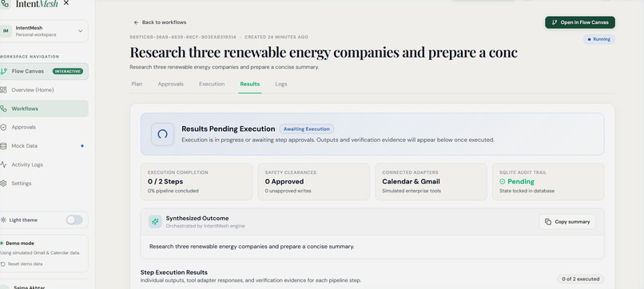The height and width of the screenshot is (289, 644).
Task: Click the loading spinner icon in results banner
Action: click(163, 134)
